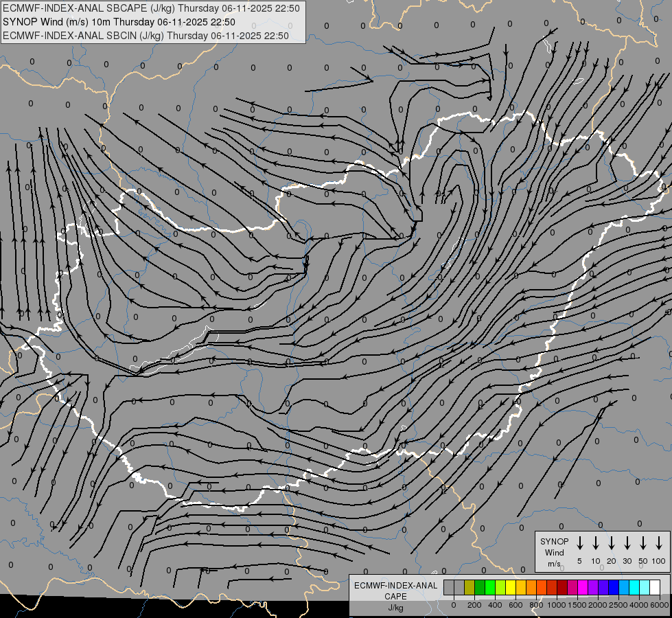Pick the pure blue swatch before 2500

click(x=614, y=587)
